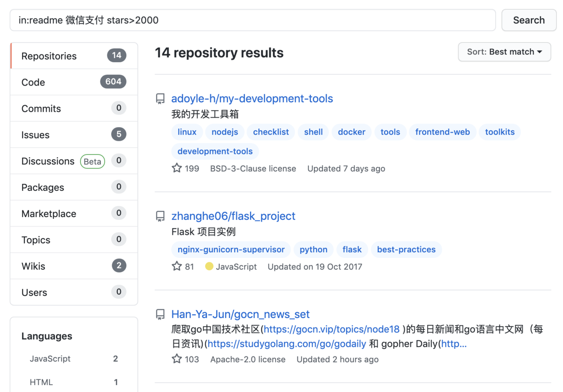
Task: Open zhanghe06/flask_project repository
Action: pyautogui.click(x=233, y=216)
